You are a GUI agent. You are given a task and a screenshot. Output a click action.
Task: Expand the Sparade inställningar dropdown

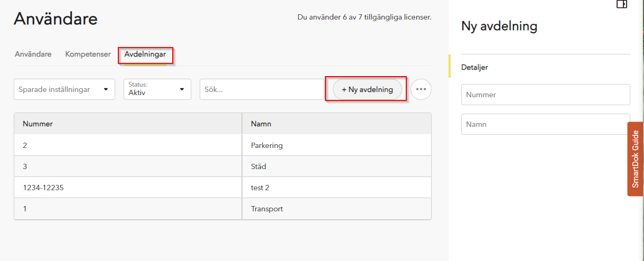pos(64,89)
